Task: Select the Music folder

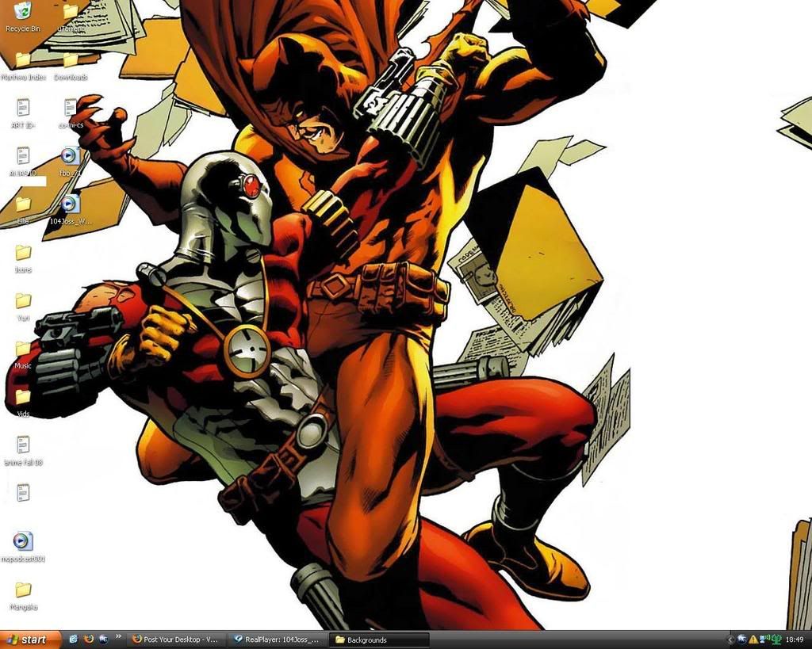Action: pyautogui.click(x=23, y=349)
